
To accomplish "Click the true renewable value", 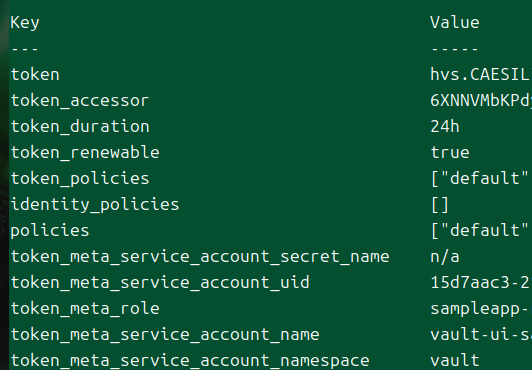I will coord(450,153).
